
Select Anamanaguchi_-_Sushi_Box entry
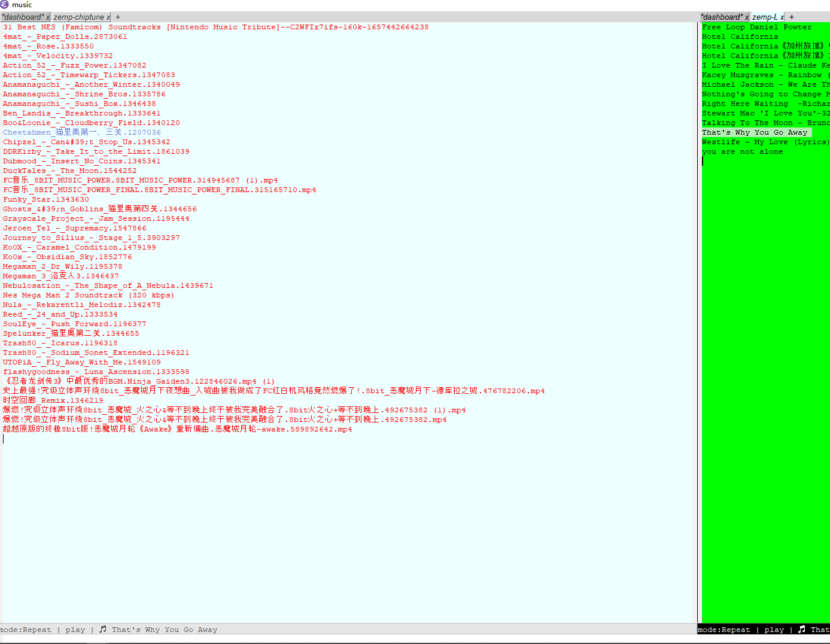pyautogui.click(x=80, y=104)
